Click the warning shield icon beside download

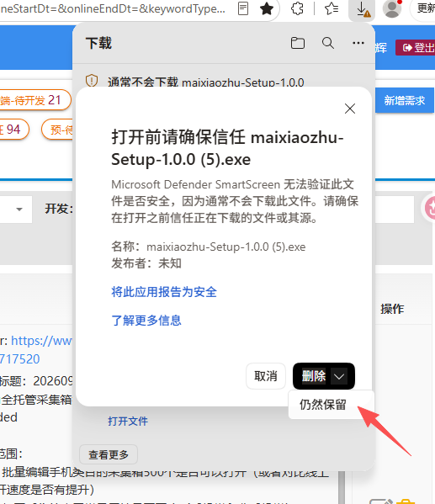(x=92, y=81)
